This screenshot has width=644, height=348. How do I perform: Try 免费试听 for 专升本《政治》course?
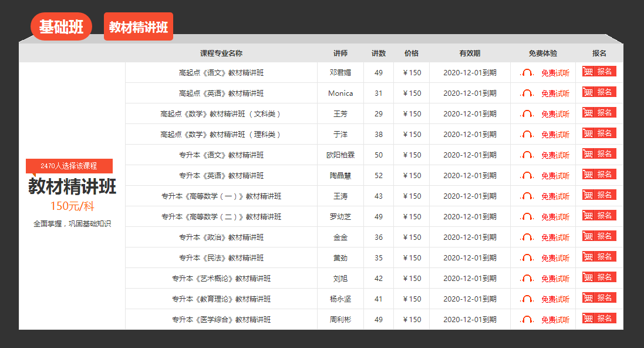tap(555, 237)
